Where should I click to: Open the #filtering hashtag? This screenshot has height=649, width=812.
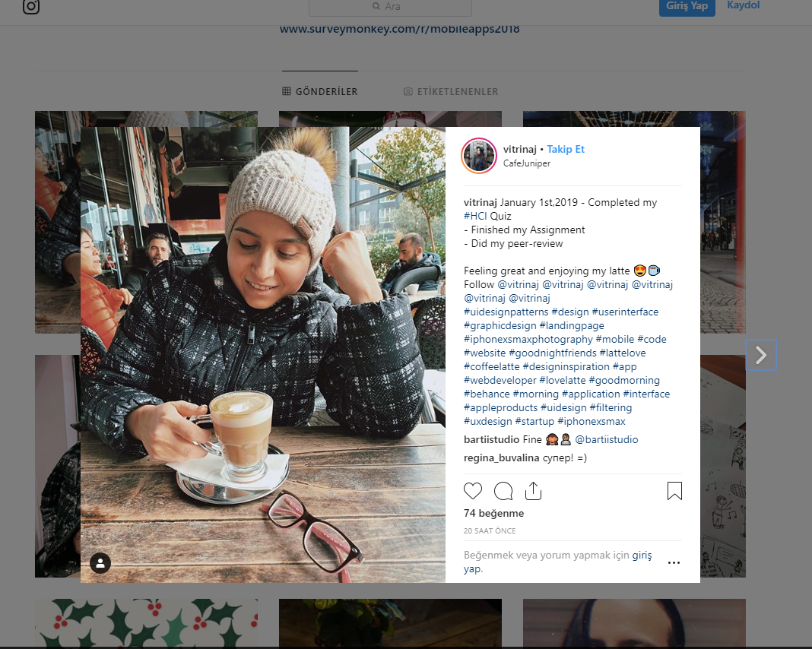click(611, 408)
